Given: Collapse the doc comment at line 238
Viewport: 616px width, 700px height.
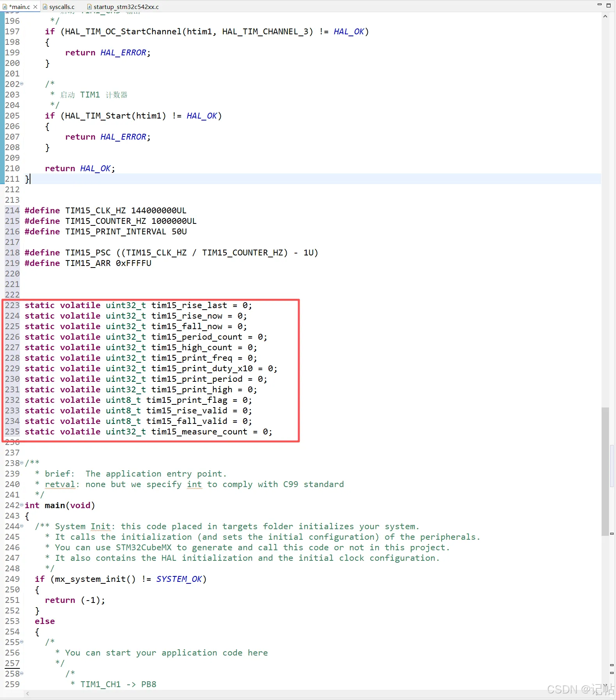Looking at the screenshot, I should (x=22, y=463).
